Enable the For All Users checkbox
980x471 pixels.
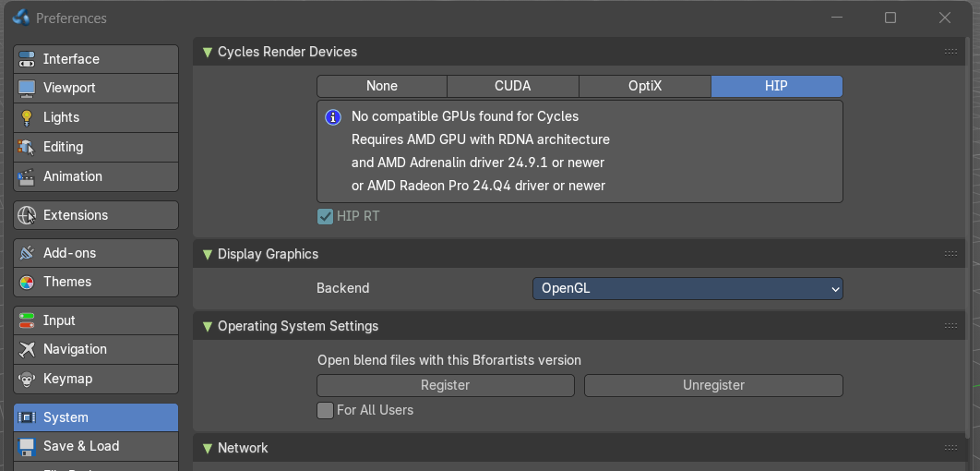pos(325,410)
